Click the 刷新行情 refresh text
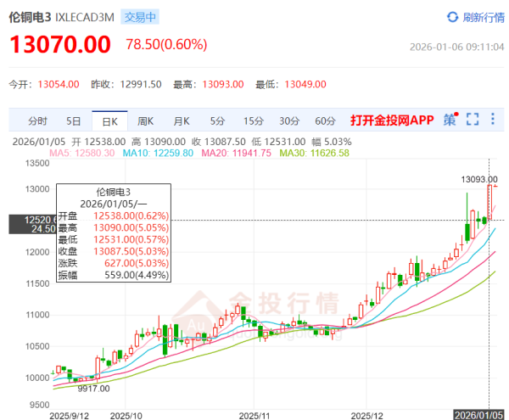509x420 pixels. (484, 17)
